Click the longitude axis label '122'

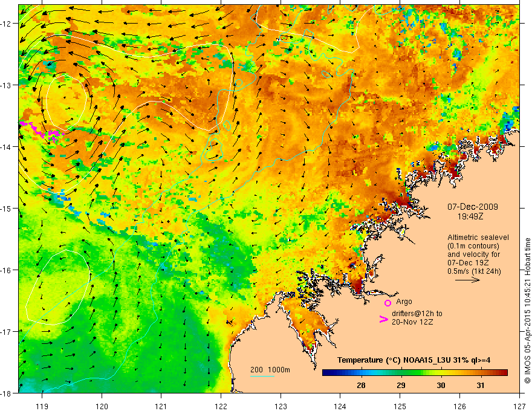[x=221, y=406]
